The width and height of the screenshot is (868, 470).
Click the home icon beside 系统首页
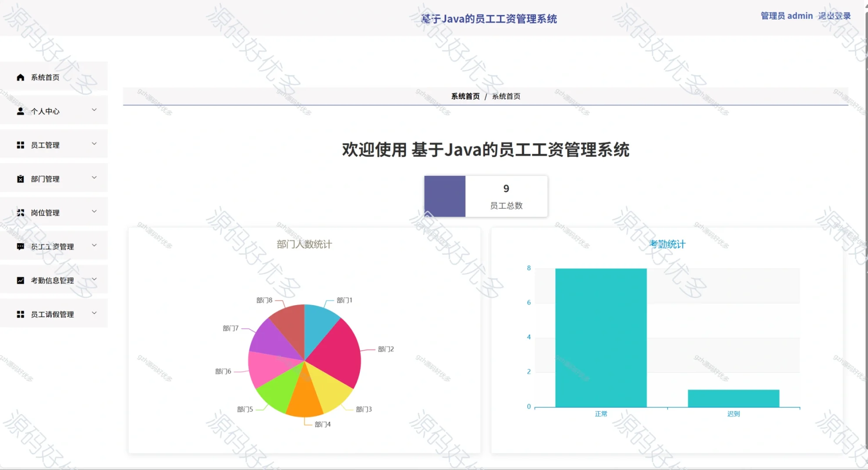[20, 77]
